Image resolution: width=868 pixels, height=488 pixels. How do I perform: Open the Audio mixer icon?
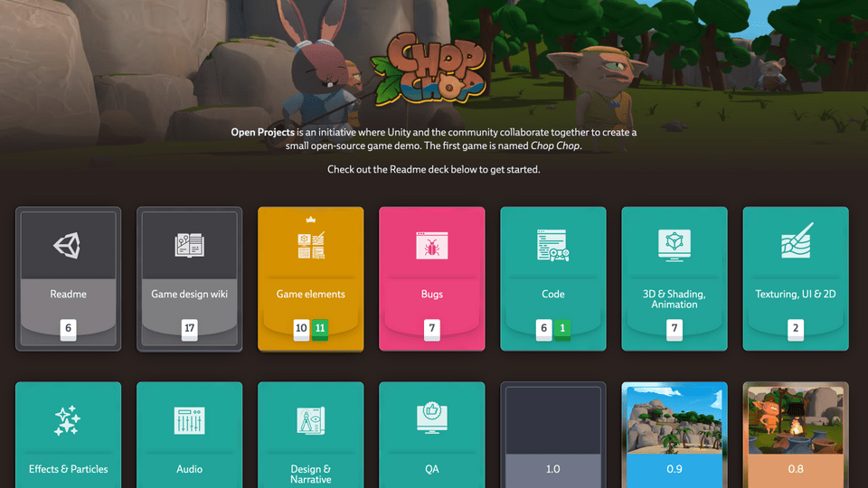189,420
